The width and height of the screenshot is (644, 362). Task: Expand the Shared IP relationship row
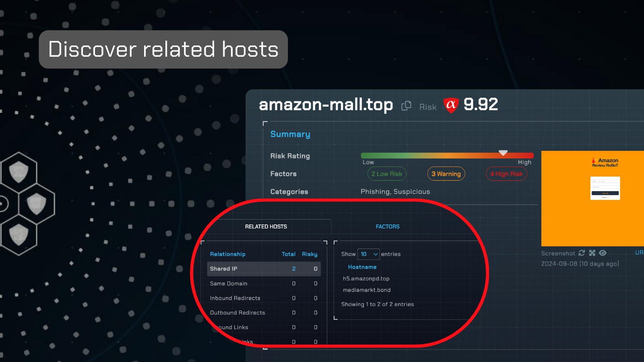point(223,269)
